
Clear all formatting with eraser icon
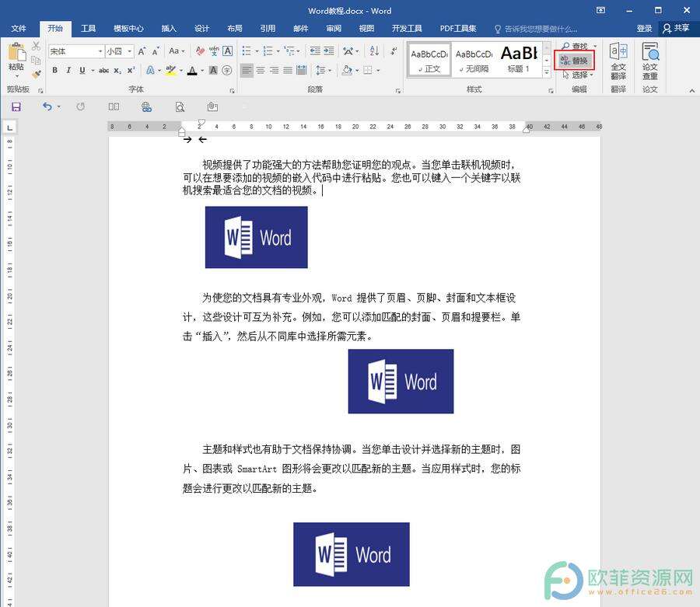pyautogui.click(x=200, y=51)
